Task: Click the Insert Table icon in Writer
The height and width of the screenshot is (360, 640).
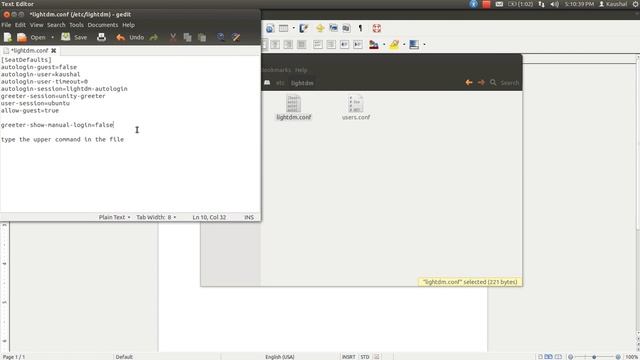Action: [x=283, y=28]
